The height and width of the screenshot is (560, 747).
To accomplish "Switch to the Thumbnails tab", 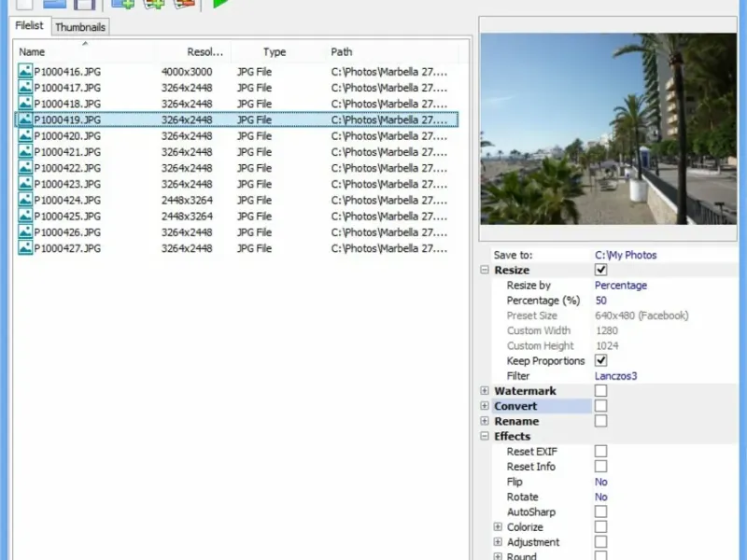I will 80,27.
